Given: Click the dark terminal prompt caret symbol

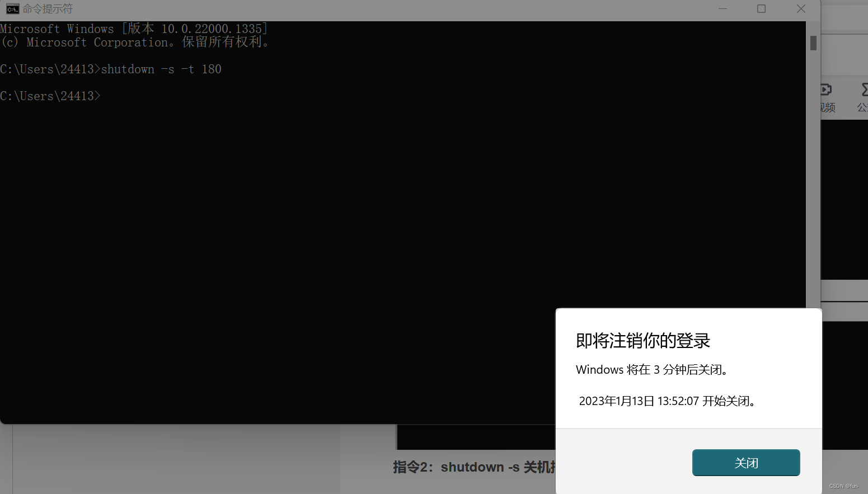Looking at the screenshot, I should (x=98, y=96).
